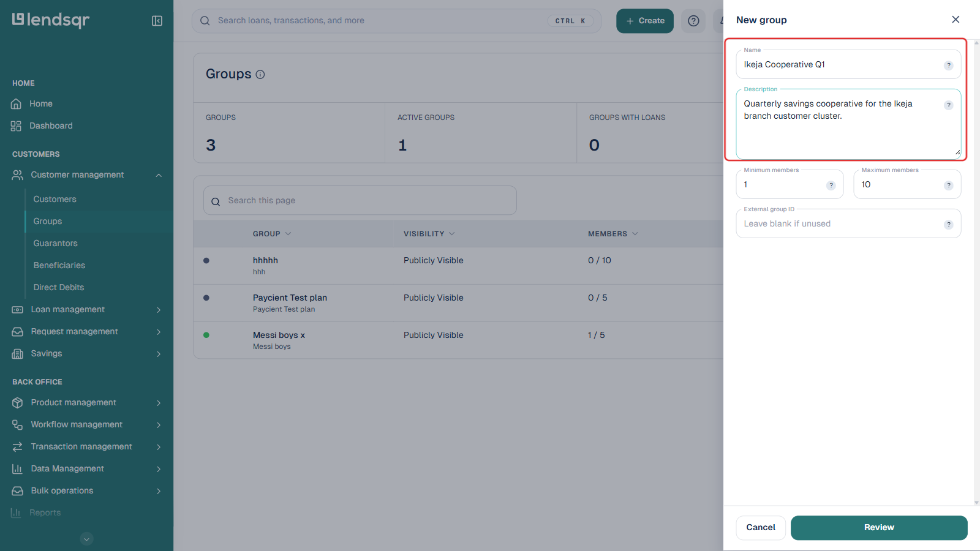Viewport: 980px width, 551px height.
Task: Click the "1 / 5" members value
Action: (597, 335)
